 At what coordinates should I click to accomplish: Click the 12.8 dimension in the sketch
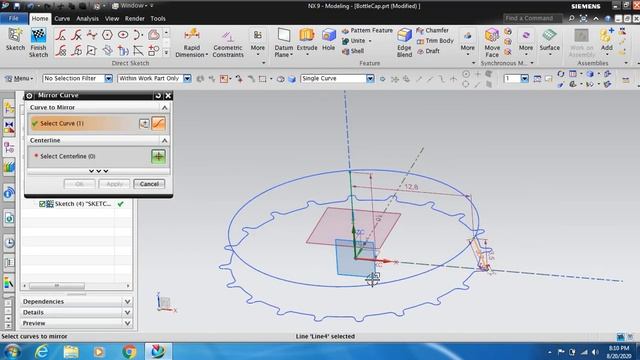(x=411, y=187)
